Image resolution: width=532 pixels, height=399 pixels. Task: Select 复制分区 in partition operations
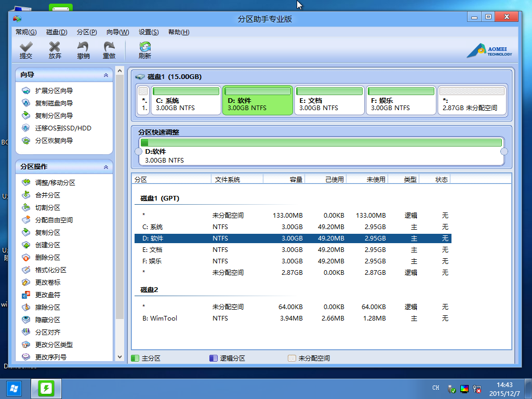click(41, 232)
